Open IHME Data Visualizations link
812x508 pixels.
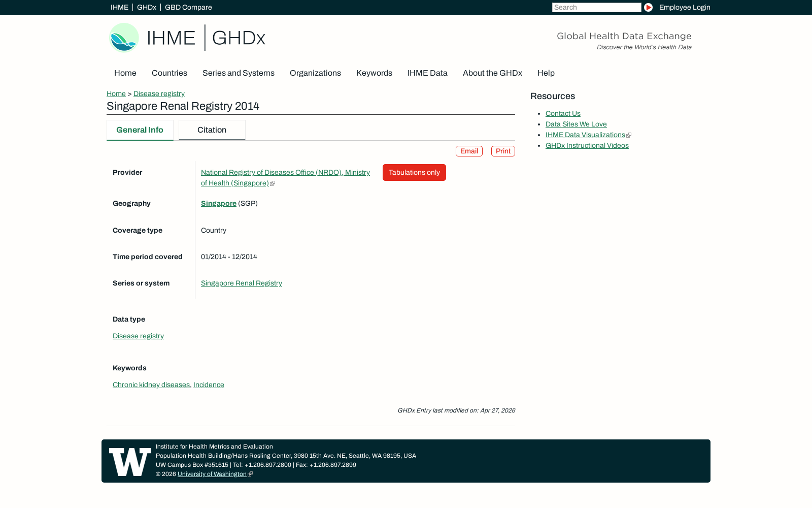(x=585, y=135)
